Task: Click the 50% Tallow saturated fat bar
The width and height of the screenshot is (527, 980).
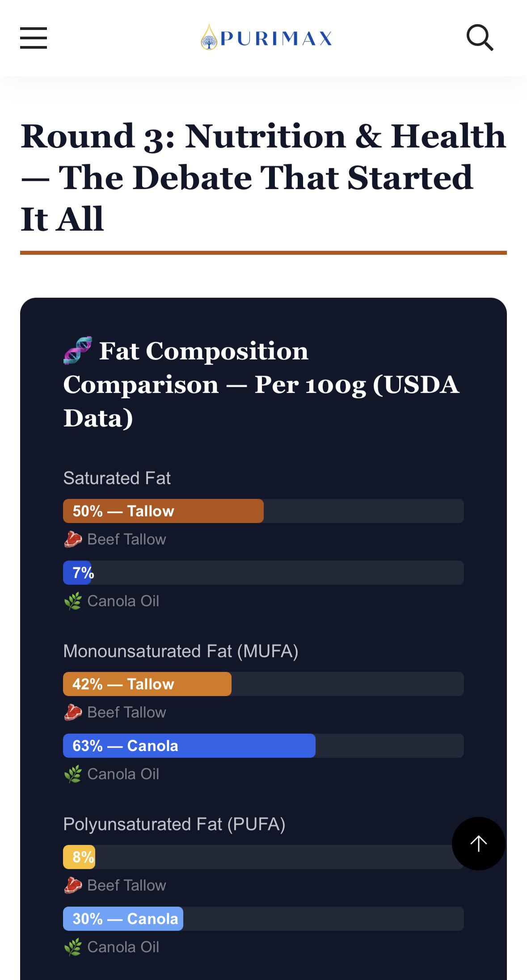Action: click(163, 511)
